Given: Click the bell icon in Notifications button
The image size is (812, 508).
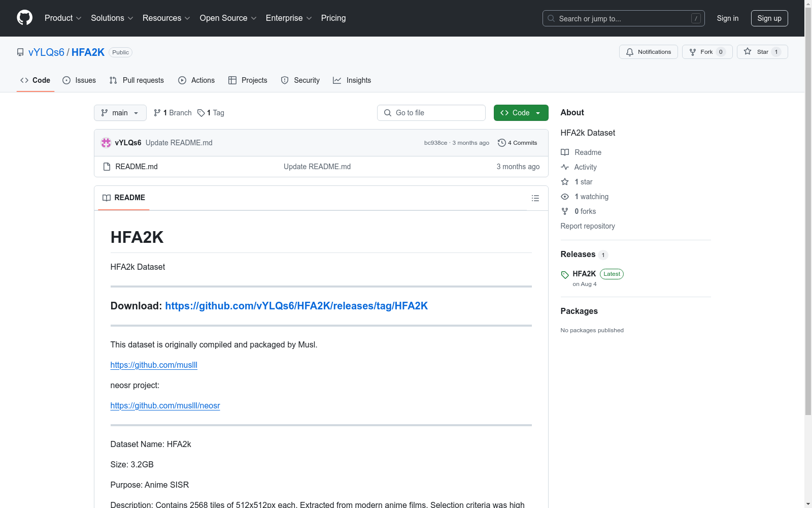Looking at the screenshot, I should coord(630,52).
